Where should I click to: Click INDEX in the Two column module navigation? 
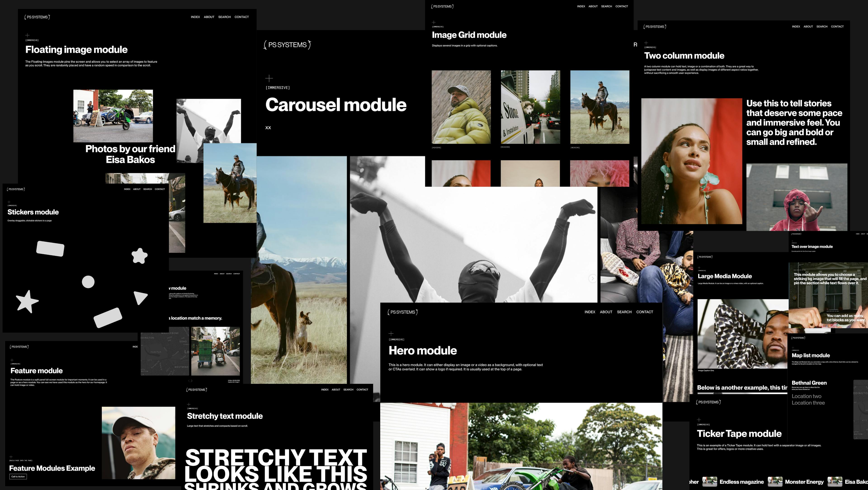pos(796,27)
